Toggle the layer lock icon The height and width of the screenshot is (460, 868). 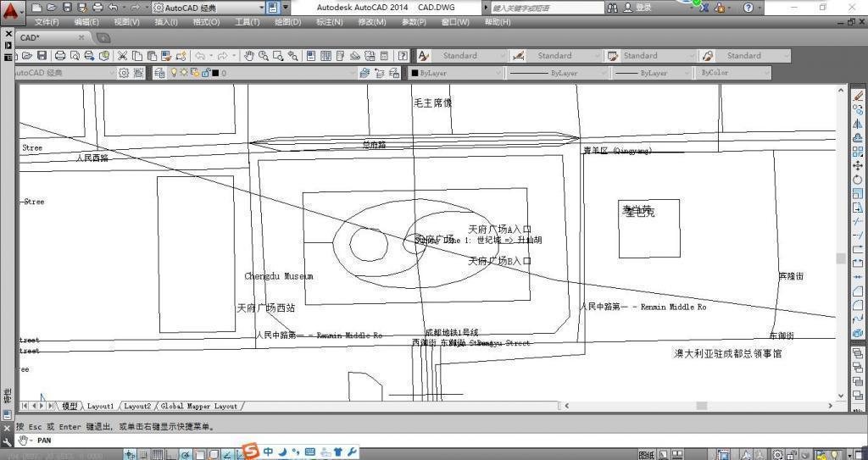click(x=205, y=73)
